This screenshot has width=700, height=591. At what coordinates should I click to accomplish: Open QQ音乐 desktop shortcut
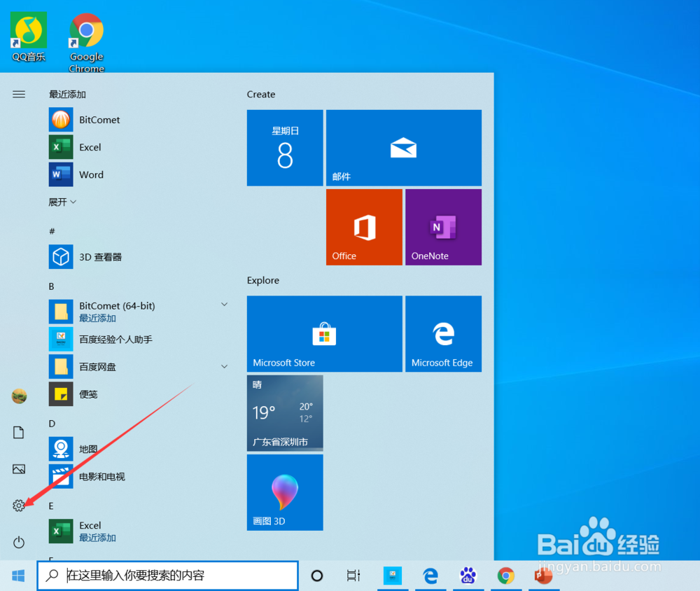tap(29, 38)
